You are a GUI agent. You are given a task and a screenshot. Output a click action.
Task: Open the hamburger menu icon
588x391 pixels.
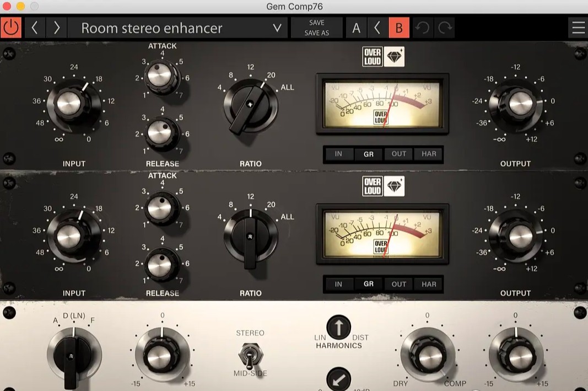(578, 28)
